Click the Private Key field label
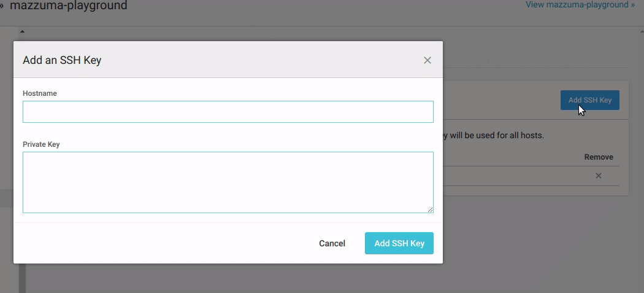The height and width of the screenshot is (293, 644). (41, 144)
